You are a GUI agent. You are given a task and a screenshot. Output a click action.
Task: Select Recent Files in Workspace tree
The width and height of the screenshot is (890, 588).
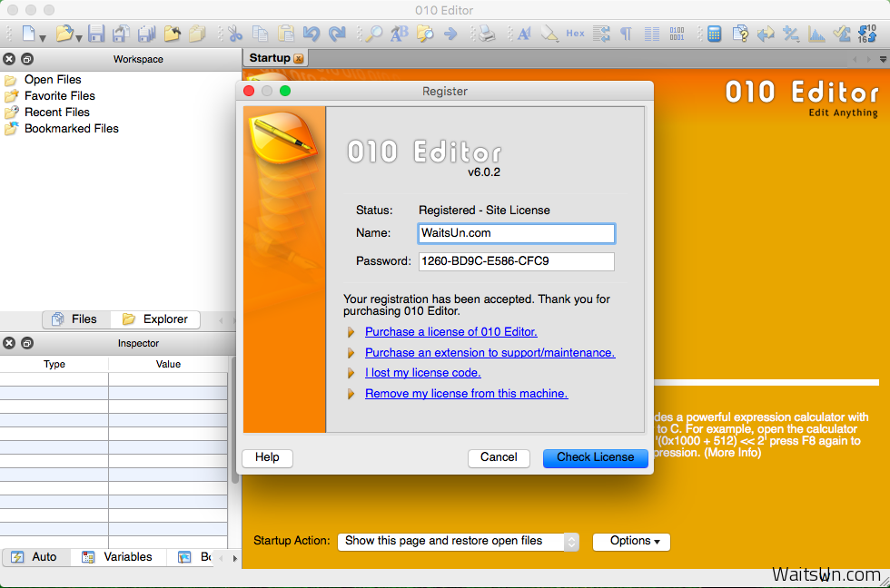click(56, 113)
